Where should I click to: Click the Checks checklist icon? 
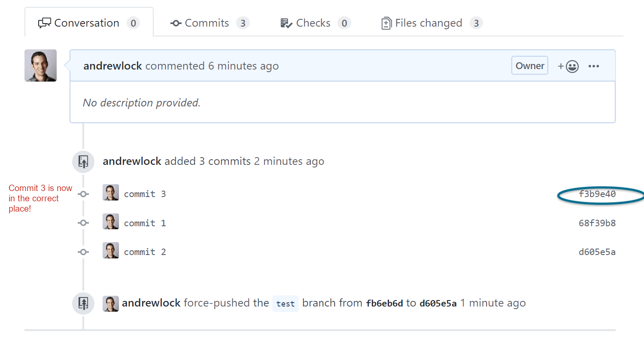286,23
